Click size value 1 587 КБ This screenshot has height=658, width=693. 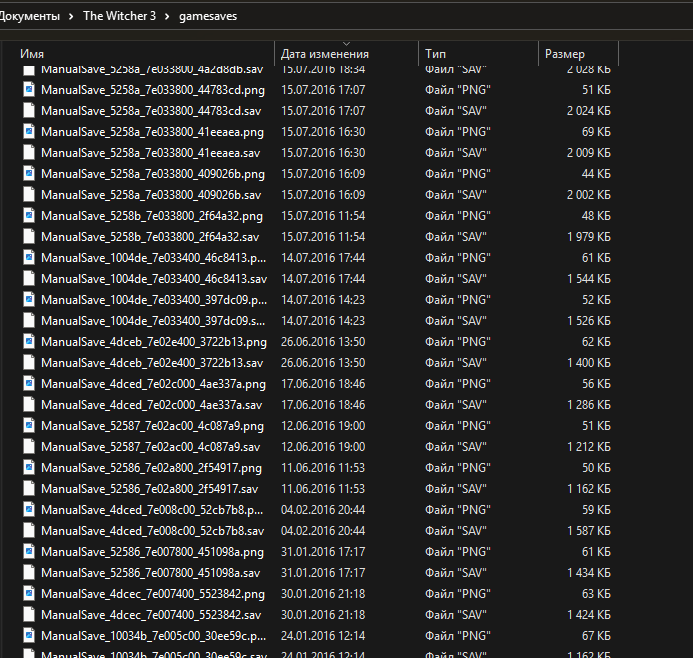[x=589, y=530]
